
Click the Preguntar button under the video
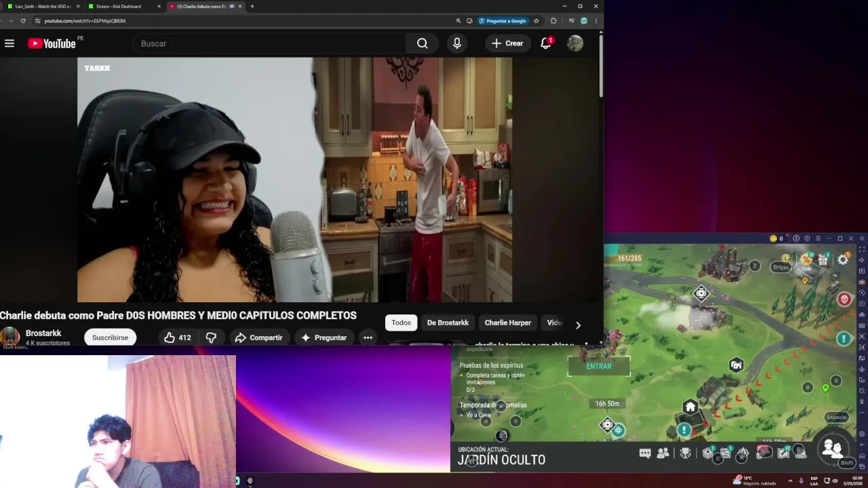(323, 338)
